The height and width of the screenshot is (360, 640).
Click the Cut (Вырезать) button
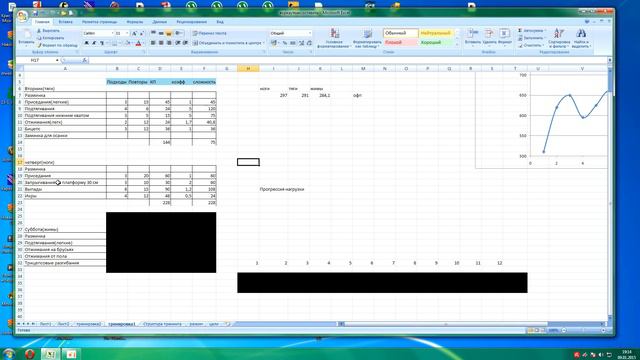tap(48, 31)
